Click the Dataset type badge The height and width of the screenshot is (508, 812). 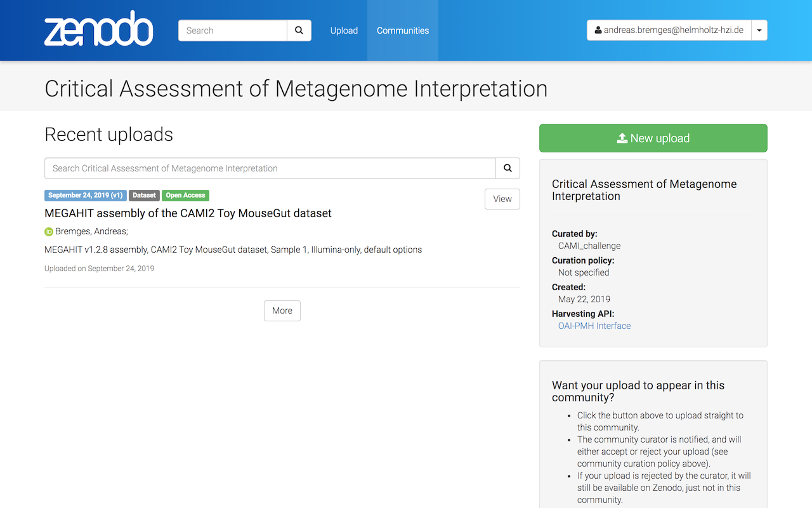(x=144, y=196)
